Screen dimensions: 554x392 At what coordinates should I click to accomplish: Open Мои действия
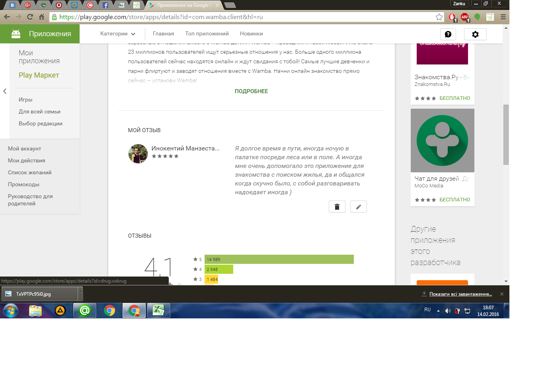pyautogui.click(x=26, y=161)
